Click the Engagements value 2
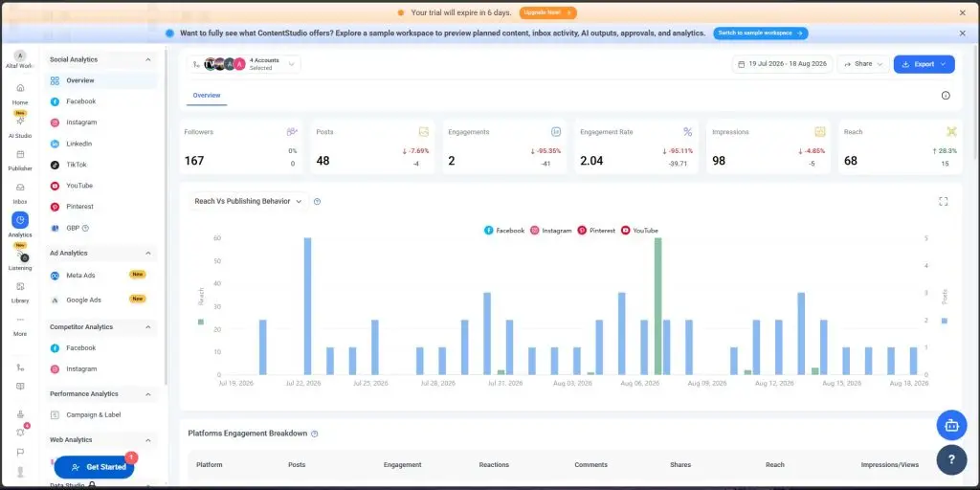Viewport: 980px width, 490px height. [x=452, y=161]
